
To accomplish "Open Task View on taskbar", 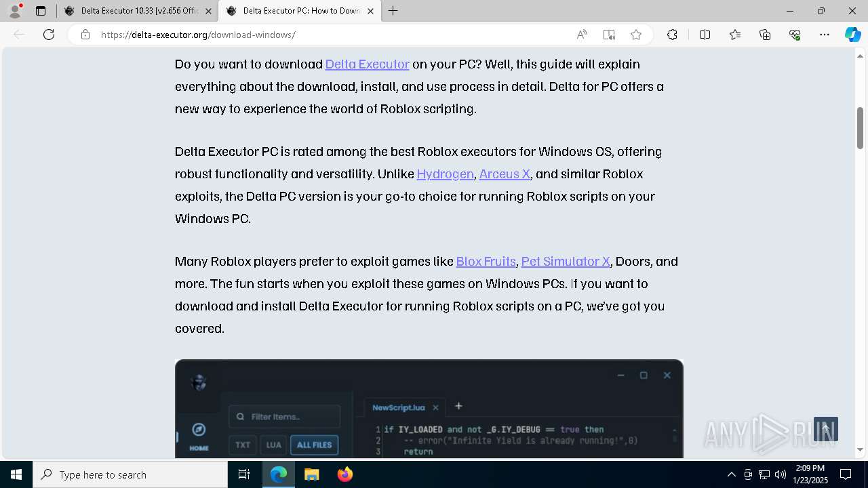I will coord(244,474).
